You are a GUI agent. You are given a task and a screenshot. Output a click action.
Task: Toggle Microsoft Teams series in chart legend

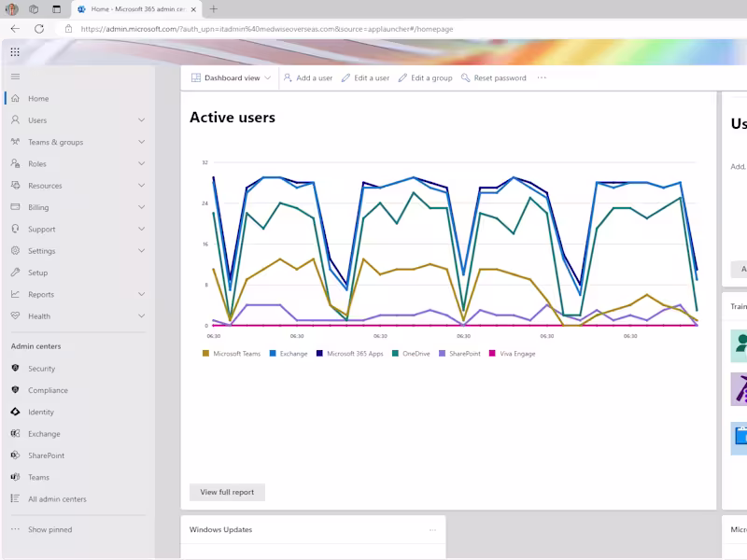tap(232, 354)
